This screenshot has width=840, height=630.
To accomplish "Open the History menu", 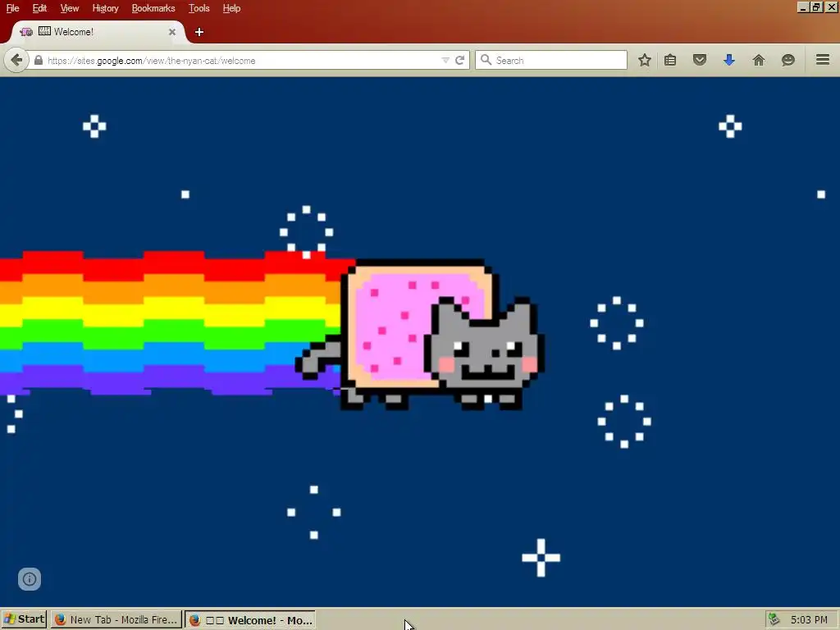I will (105, 8).
